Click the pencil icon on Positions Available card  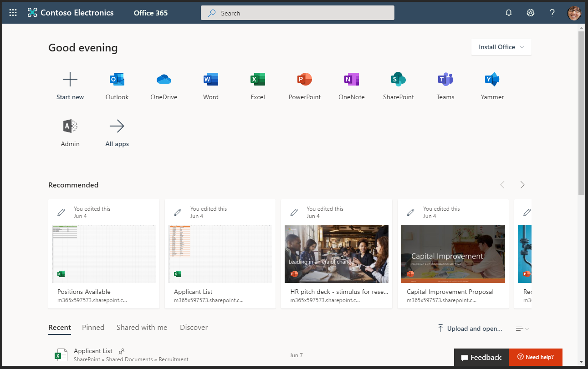pos(61,212)
